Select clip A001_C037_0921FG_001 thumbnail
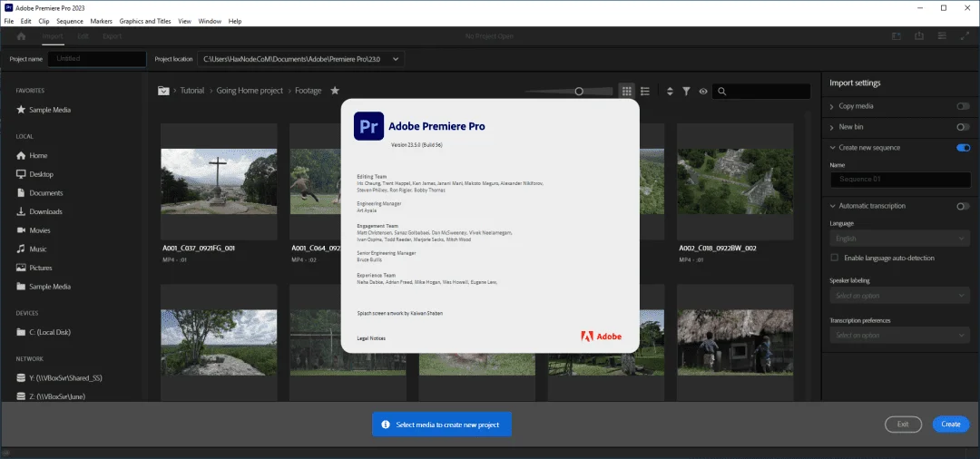Image resolution: width=980 pixels, height=459 pixels. pyautogui.click(x=219, y=181)
